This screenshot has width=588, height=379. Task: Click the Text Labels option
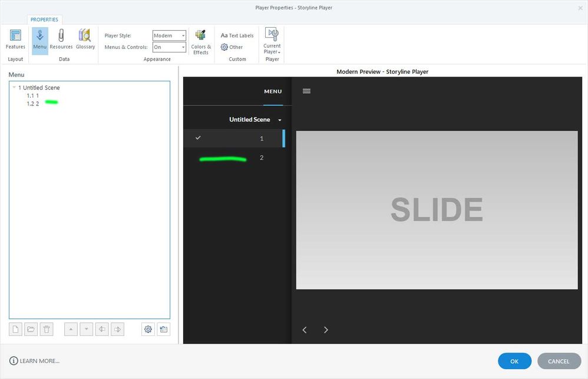pyautogui.click(x=237, y=35)
